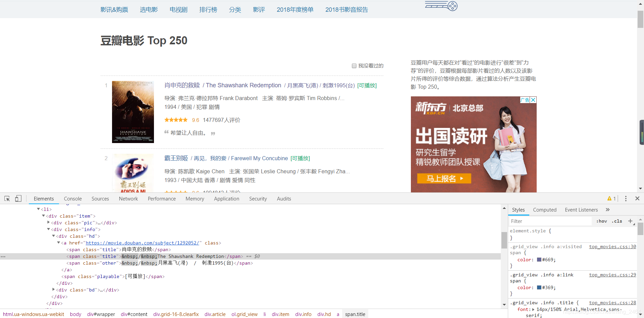Toggle the :hov element state button
This screenshot has height=318, width=644.
601,221
